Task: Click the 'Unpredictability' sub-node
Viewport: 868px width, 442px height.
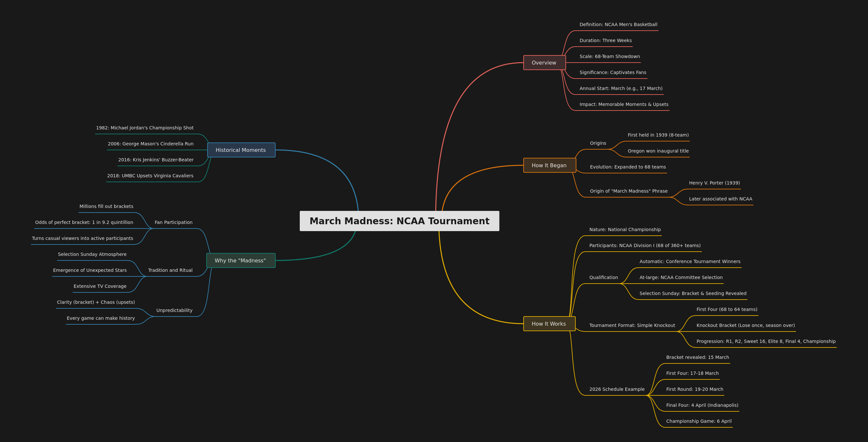Action: [x=174, y=310]
